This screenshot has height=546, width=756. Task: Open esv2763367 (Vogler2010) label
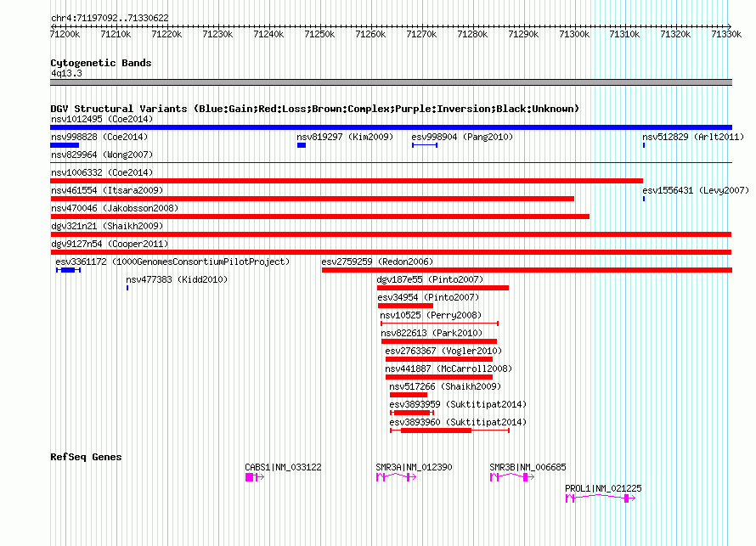point(443,351)
